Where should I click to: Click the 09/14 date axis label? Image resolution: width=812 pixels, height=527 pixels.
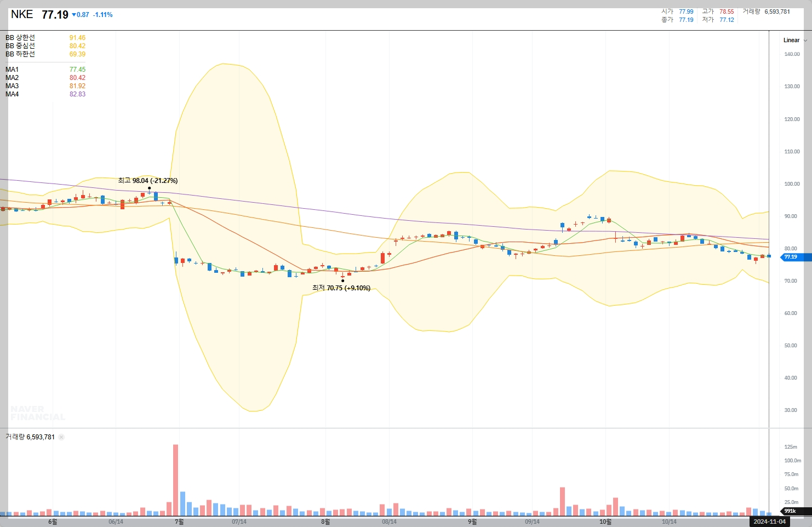532,522
